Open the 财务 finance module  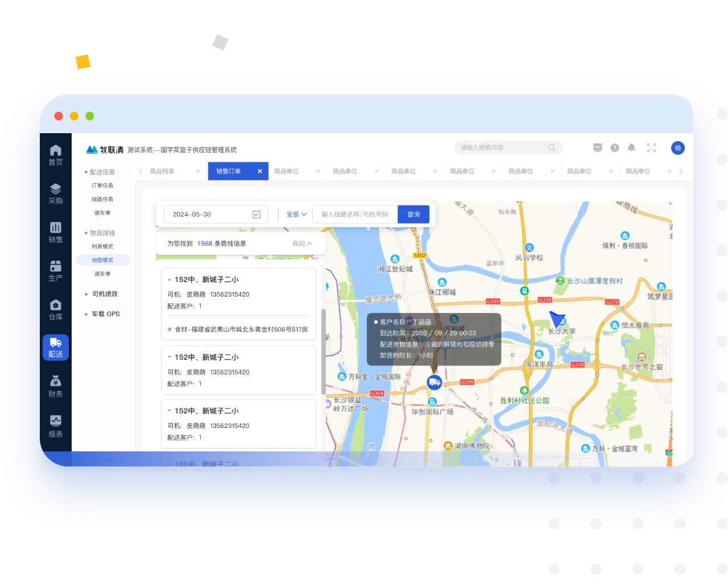[x=56, y=386]
